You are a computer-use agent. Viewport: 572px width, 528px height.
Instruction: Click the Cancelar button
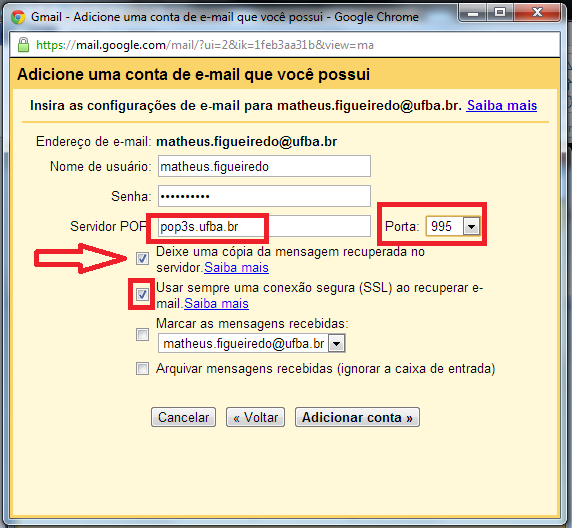pos(183,417)
